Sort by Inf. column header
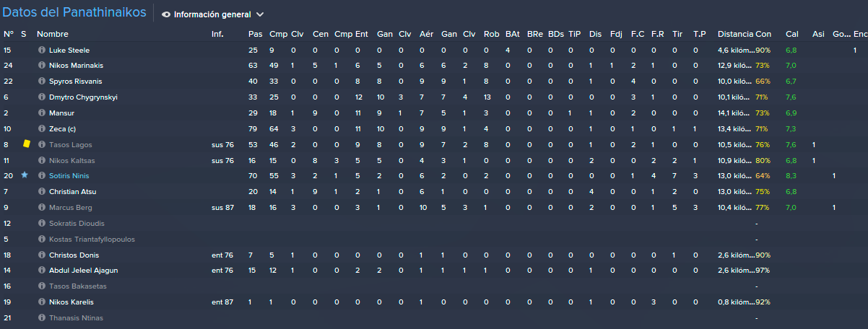This screenshot has width=868, height=329. pyautogui.click(x=217, y=34)
